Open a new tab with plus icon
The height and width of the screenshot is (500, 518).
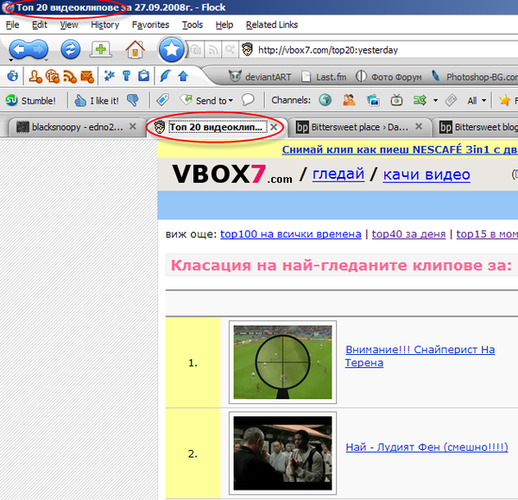(101, 49)
